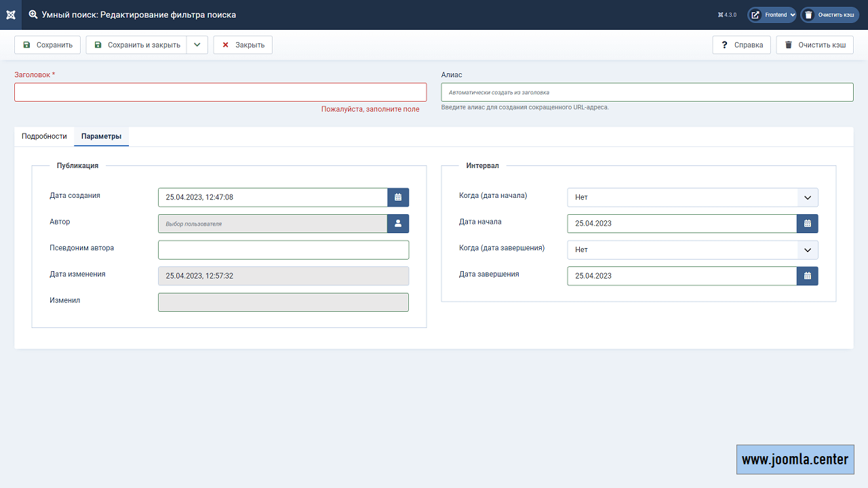The image size is (868, 488).
Task: Click the toolbar Очистить кэш trash button
Action: 814,45
